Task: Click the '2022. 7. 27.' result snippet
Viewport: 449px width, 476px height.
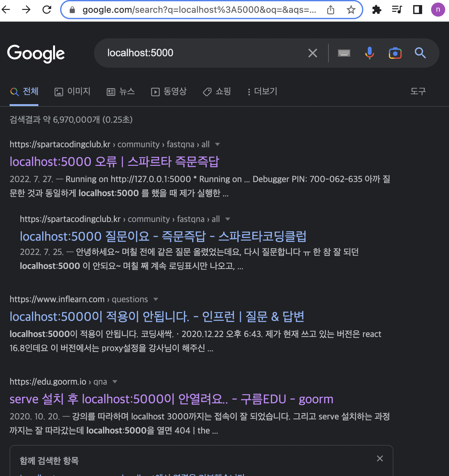Action: [200, 186]
